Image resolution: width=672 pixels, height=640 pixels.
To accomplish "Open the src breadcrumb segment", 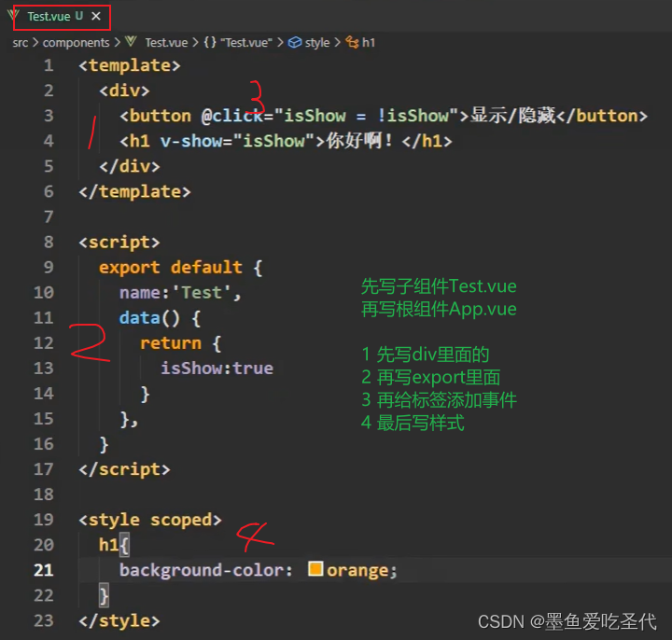I will coord(21,42).
